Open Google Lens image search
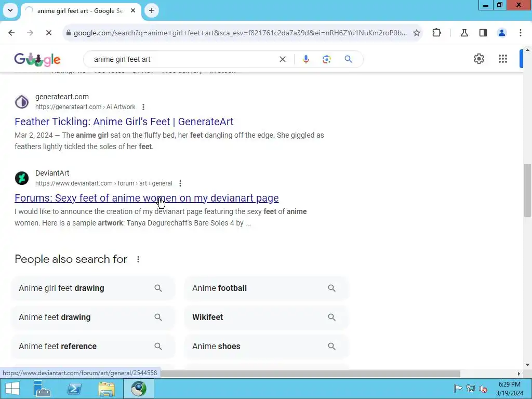This screenshot has width=532, height=399. 326,59
